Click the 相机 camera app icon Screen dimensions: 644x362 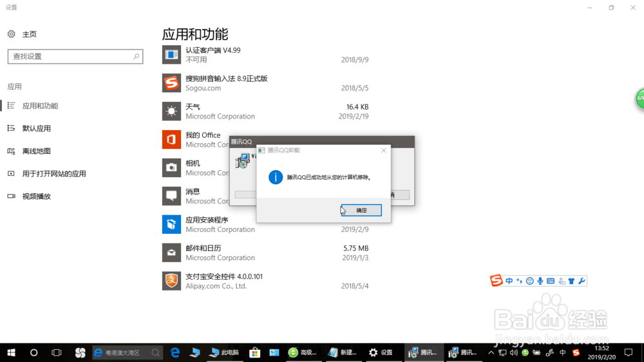[171, 167]
